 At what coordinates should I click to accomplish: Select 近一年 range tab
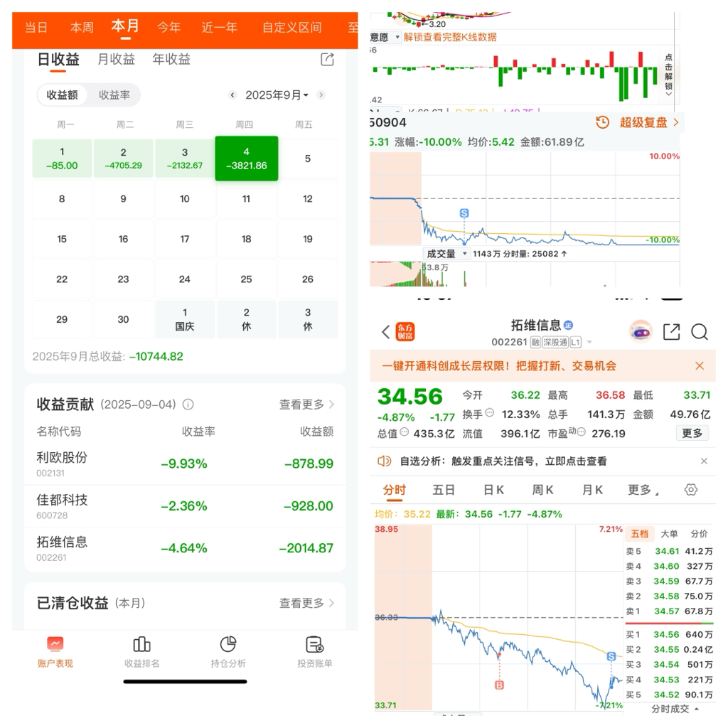point(219,28)
